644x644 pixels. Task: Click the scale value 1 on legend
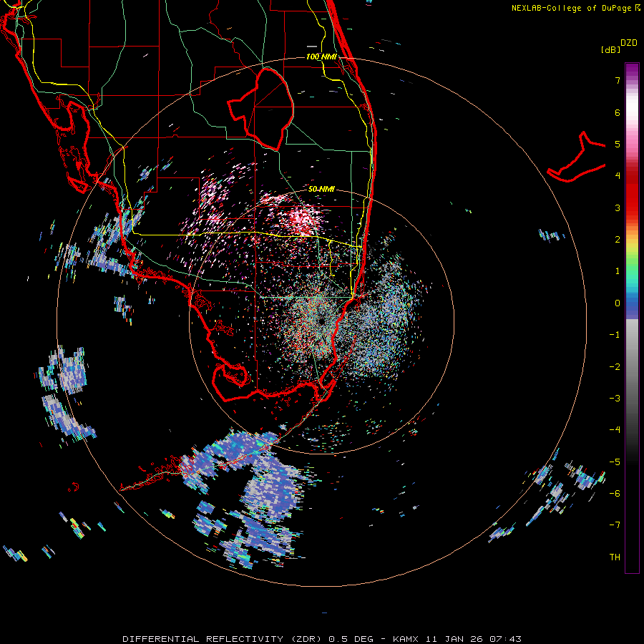(618, 271)
